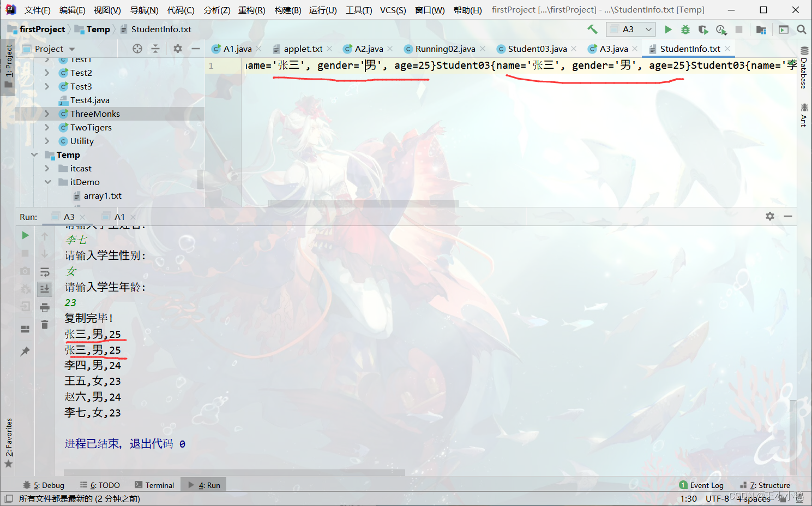The width and height of the screenshot is (812, 506).
Task: Start debugging with the toolbar bug icon
Action: coord(685,29)
